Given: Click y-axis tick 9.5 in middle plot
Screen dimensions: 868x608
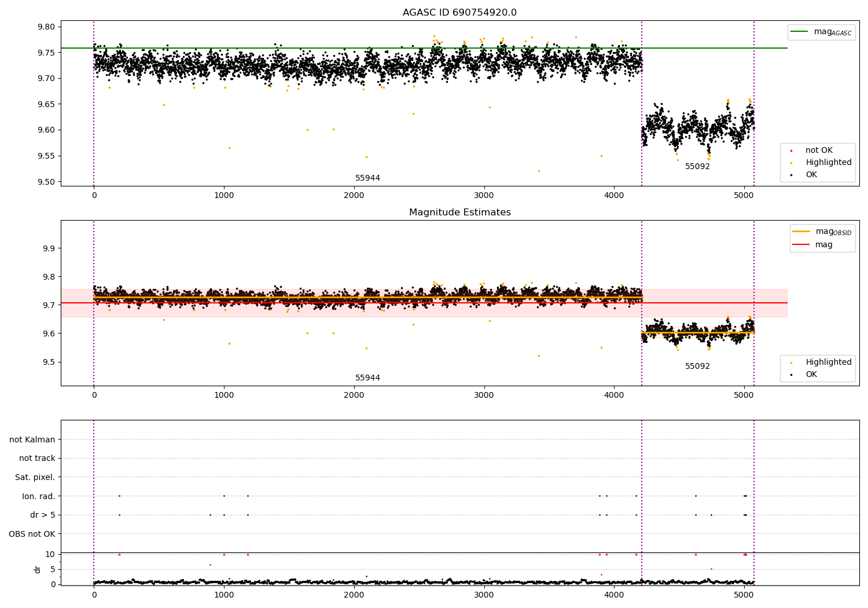Looking at the screenshot, I should (x=48, y=362).
